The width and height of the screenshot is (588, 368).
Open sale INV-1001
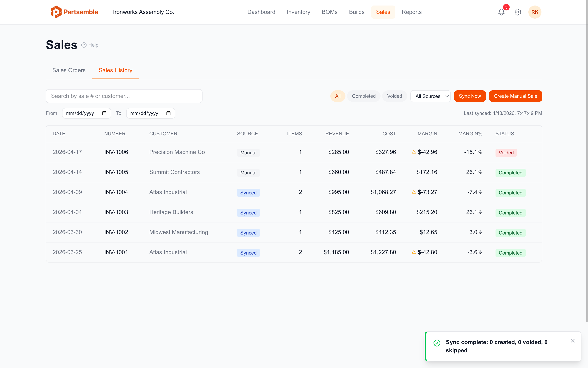(x=116, y=252)
